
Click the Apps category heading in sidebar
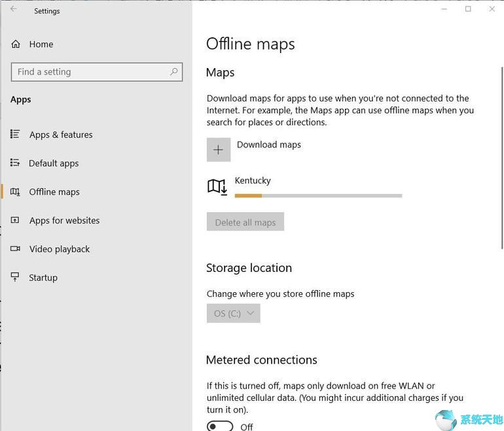(20, 100)
